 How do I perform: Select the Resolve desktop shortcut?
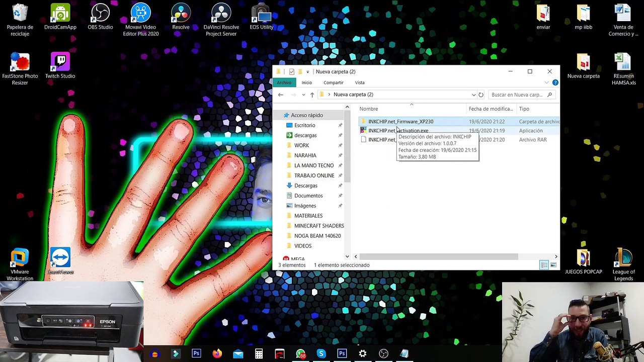pyautogui.click(x=181, y=17)
